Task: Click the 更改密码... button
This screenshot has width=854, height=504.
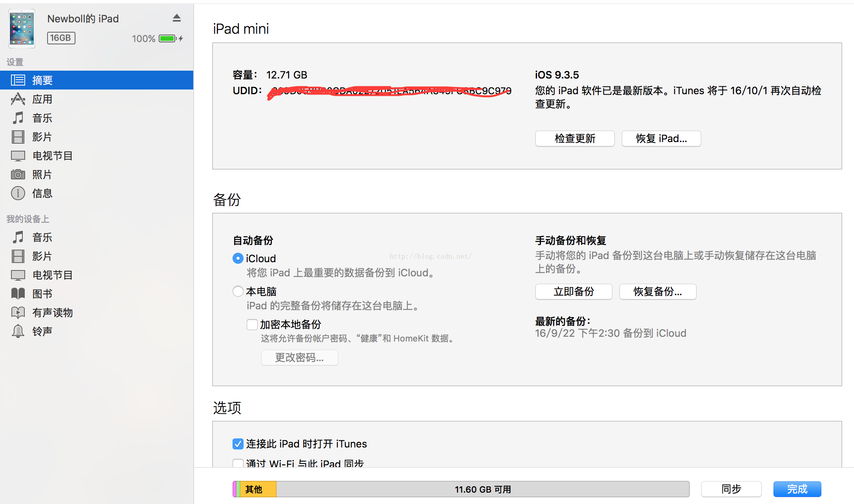Action: tap(299, 358)
